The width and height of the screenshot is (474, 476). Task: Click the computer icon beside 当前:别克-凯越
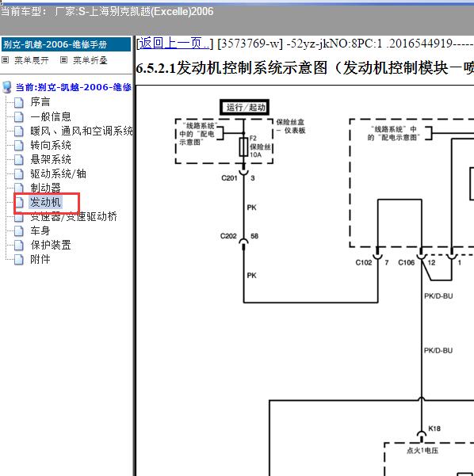[6, 87]
